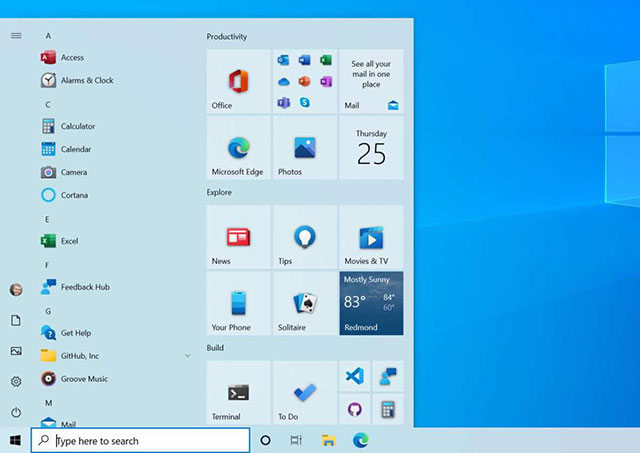Viewport: 640px width, 453px height.
Task: Open the Calculator small tile
Action: 388,409
